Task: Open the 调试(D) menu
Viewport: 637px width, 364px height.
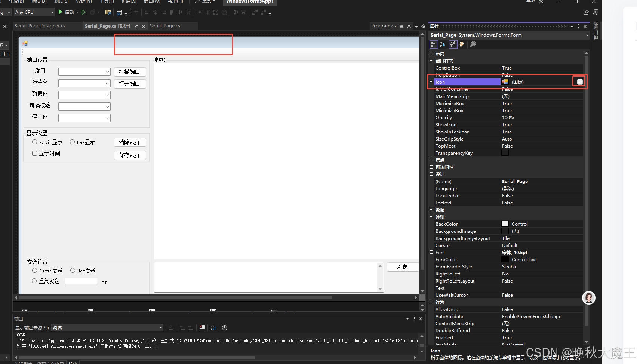Action: [39, 1]
